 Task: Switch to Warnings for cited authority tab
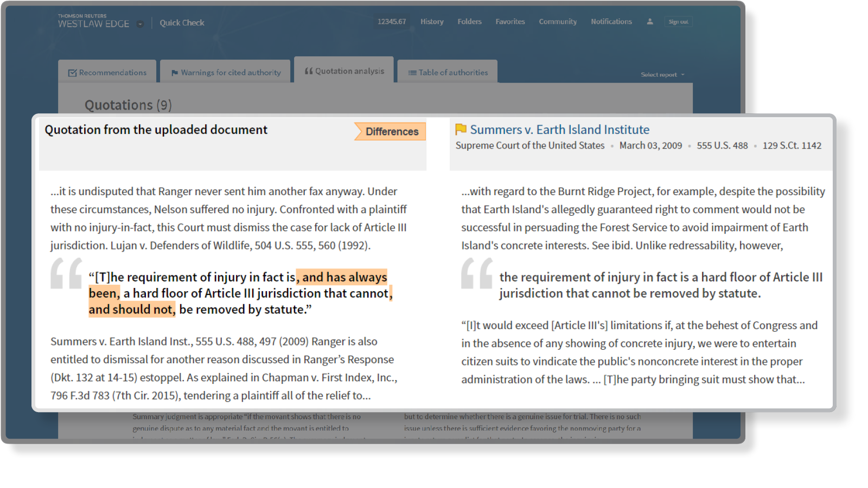226,73
